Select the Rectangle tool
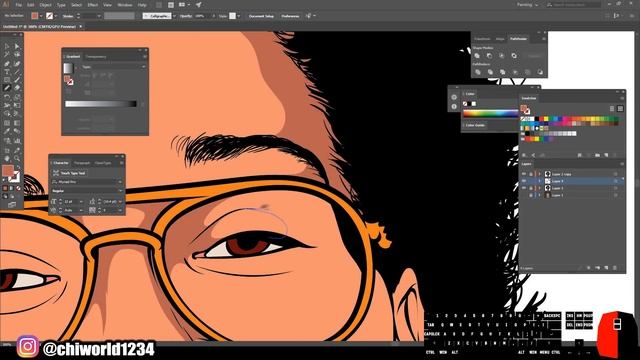The width and height of the screenshot is (640, 360). pyautogui.click(x=7, y=80)
